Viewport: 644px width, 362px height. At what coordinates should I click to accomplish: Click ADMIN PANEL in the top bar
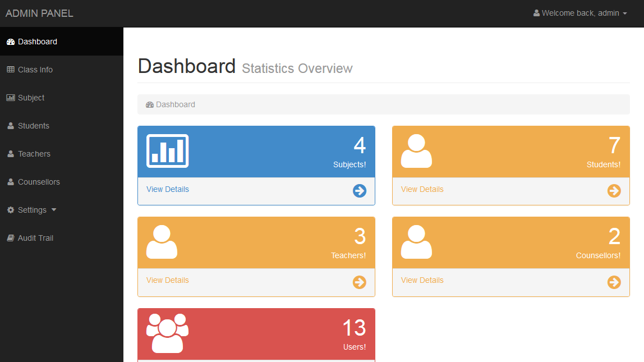(39, 13)
